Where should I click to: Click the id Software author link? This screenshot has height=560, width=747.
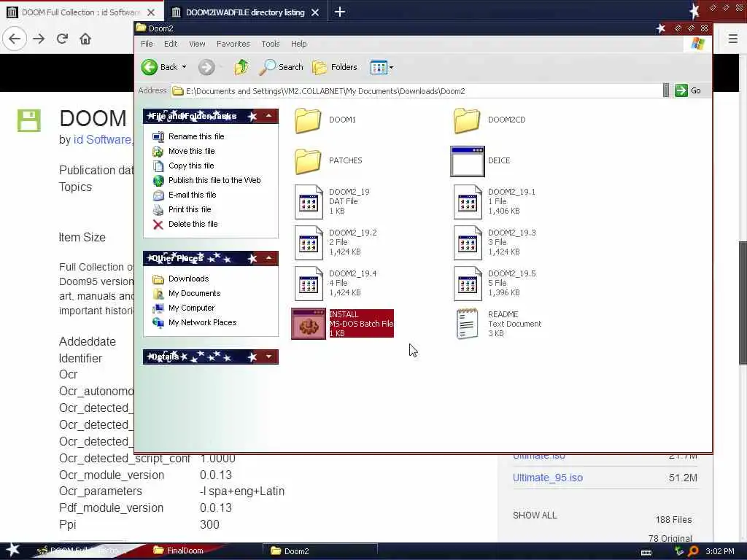(x=102, y=139)
